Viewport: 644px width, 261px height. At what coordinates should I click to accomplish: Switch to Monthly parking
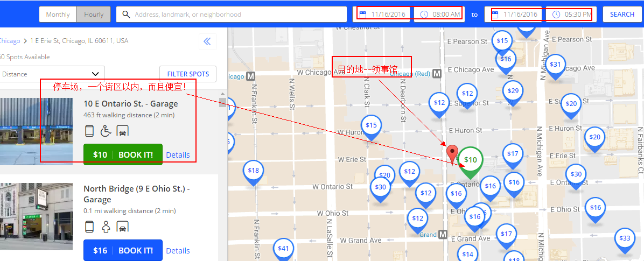tap(58, 15)
